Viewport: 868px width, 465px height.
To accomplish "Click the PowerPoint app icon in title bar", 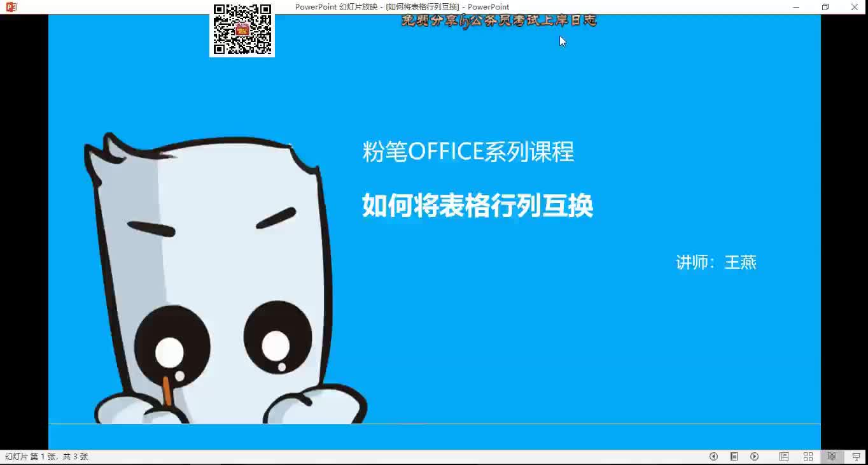I will 11,7.
